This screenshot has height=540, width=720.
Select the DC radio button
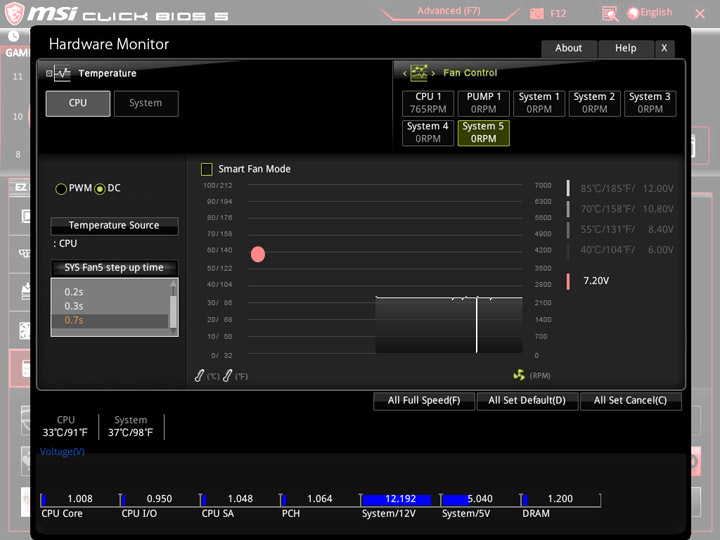click(x=100, y=189)
